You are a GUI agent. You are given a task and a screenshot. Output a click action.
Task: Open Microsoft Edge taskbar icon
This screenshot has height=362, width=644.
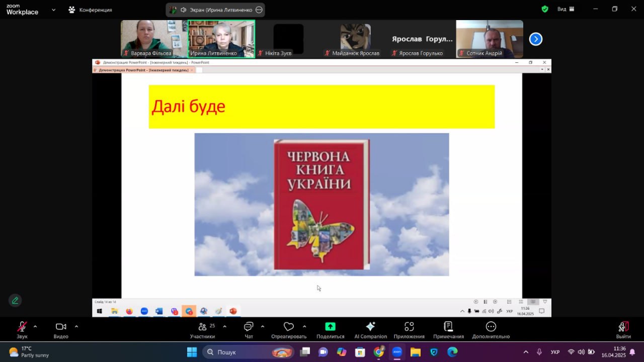pyautogui.click(x=452, y=352)
